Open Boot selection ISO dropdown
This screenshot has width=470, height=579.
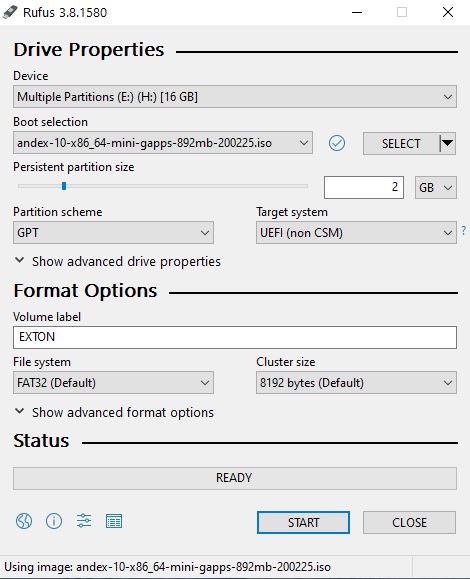(x=163, y=143)
